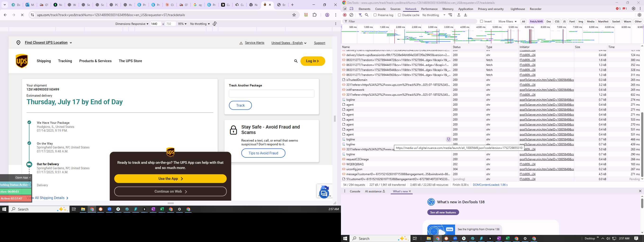Image resolution: width=644 pixels, height=242 pixels.
Task: Expand Find Closest UPS Location dropdown
Action: coord(49,43)
